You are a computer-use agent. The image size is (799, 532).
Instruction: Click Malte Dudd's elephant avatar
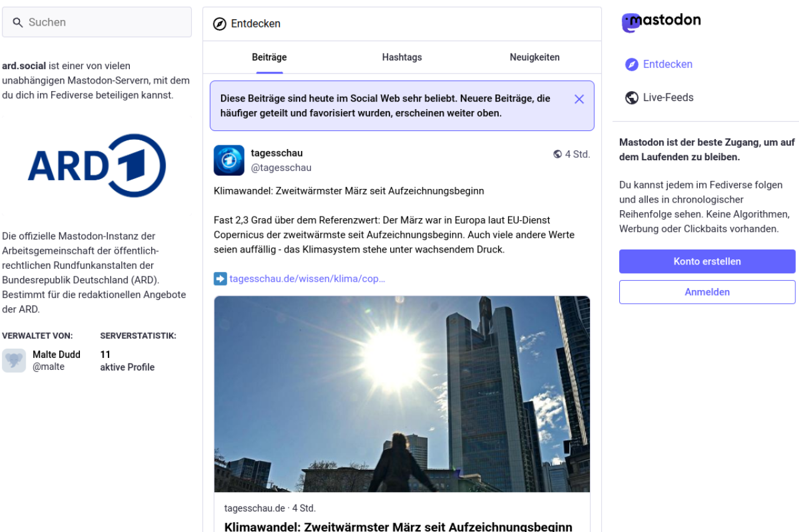(14, 360)
